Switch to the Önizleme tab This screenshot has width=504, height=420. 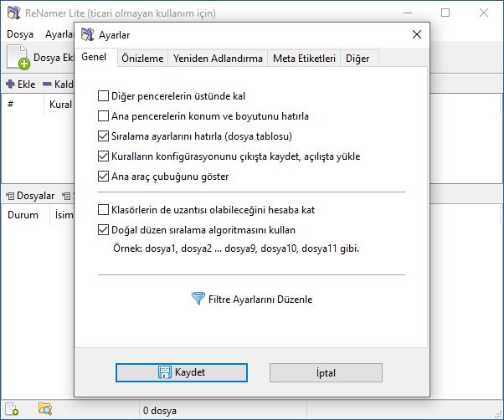point(142,59)
